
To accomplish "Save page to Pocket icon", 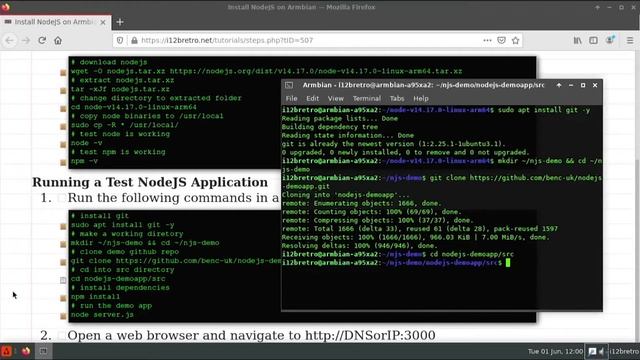I will [x=502, y=40].
